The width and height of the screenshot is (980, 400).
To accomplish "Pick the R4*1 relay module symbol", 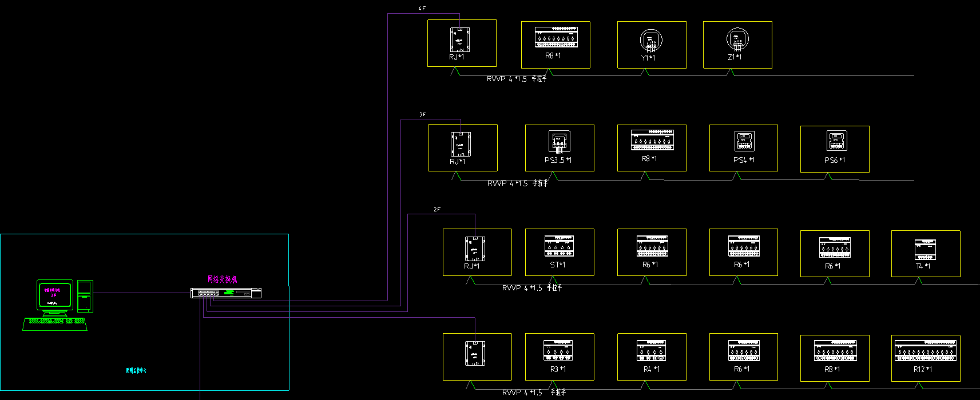I will (x=651, y=350).
